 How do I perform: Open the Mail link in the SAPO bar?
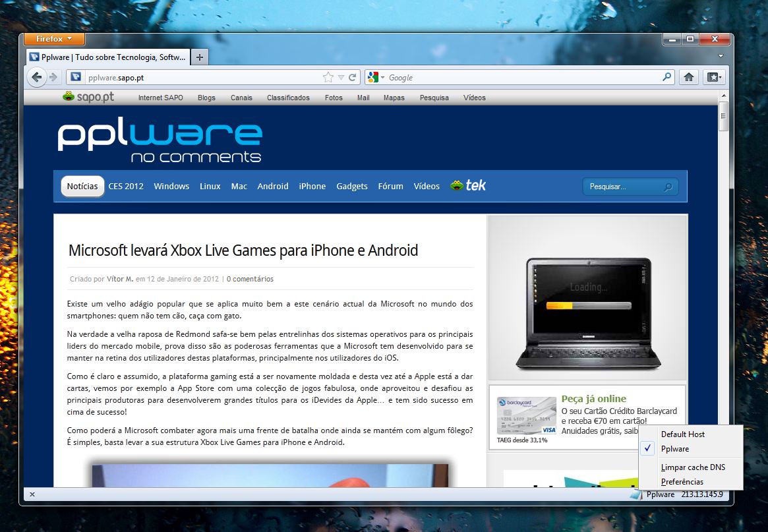[x=363, y=98]
